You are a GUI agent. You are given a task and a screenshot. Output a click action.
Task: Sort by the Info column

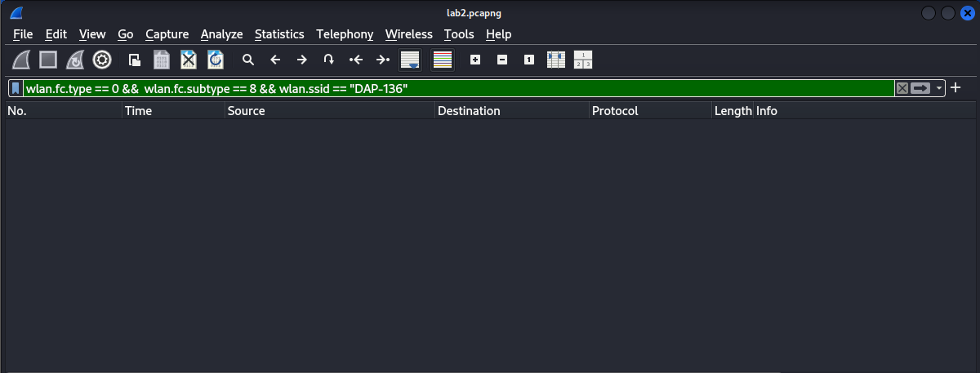click(865, 111)
